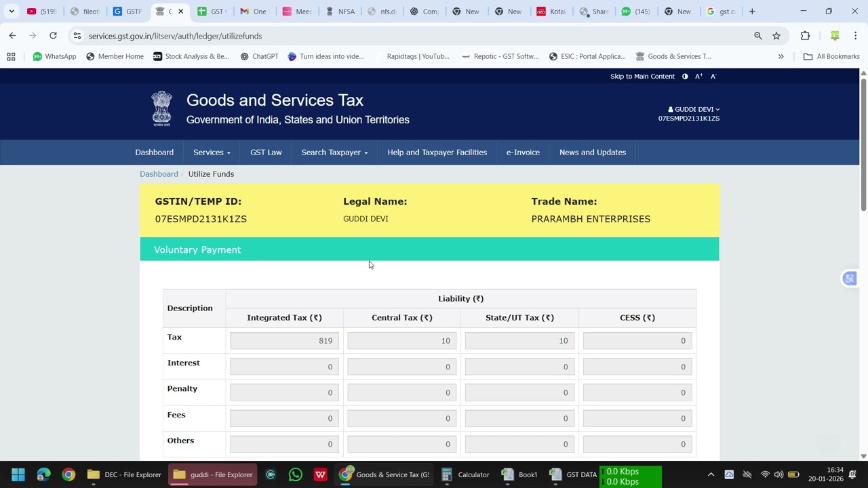Switch to Book1 spreadsheet in taskbar
The image size is (868, 488).
[519, 474]
